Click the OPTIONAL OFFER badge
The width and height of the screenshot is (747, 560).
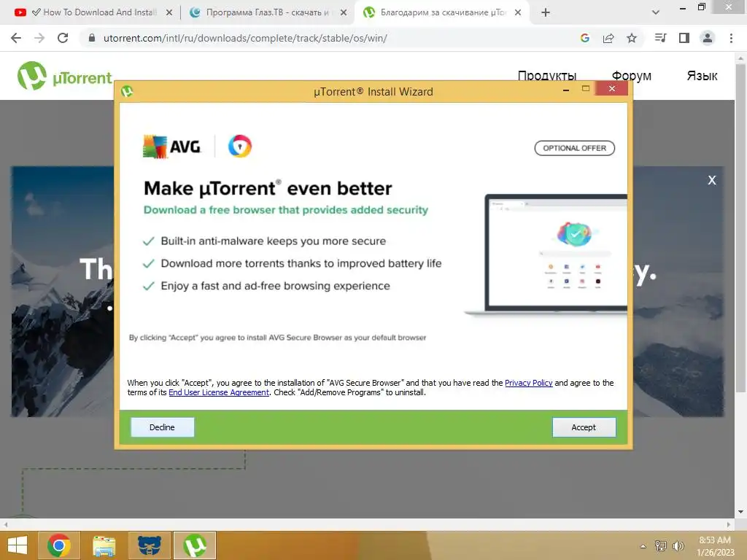point(575,148)
